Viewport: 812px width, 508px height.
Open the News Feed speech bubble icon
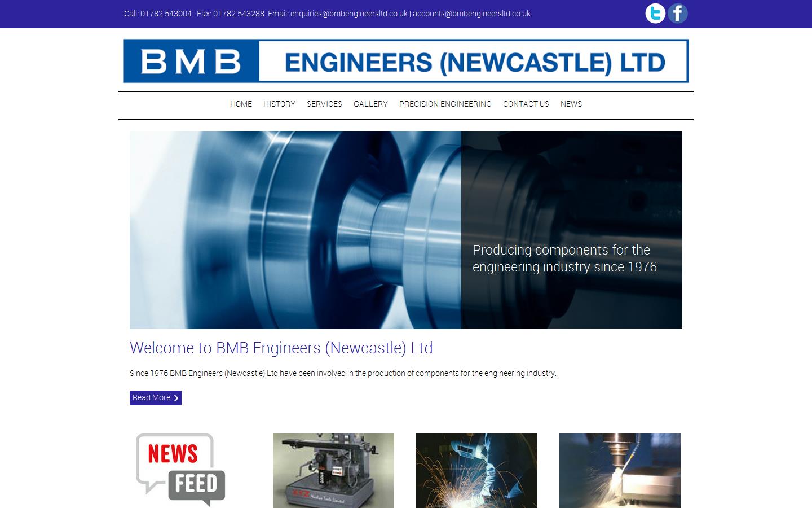[x=180, y=470]
